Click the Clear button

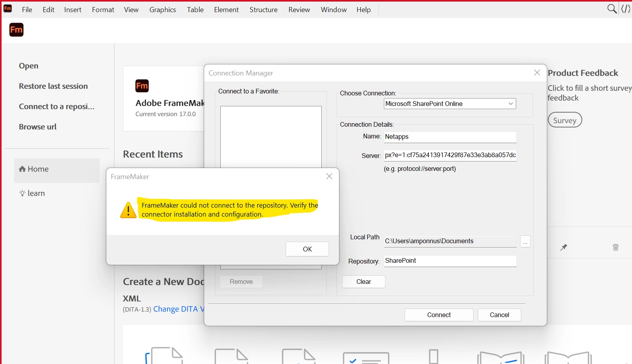tap(364, 282)
